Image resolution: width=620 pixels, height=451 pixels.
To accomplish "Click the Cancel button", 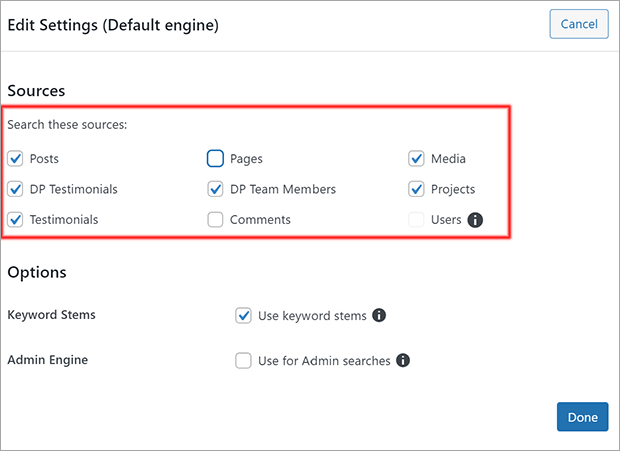I will click(579, 24).
